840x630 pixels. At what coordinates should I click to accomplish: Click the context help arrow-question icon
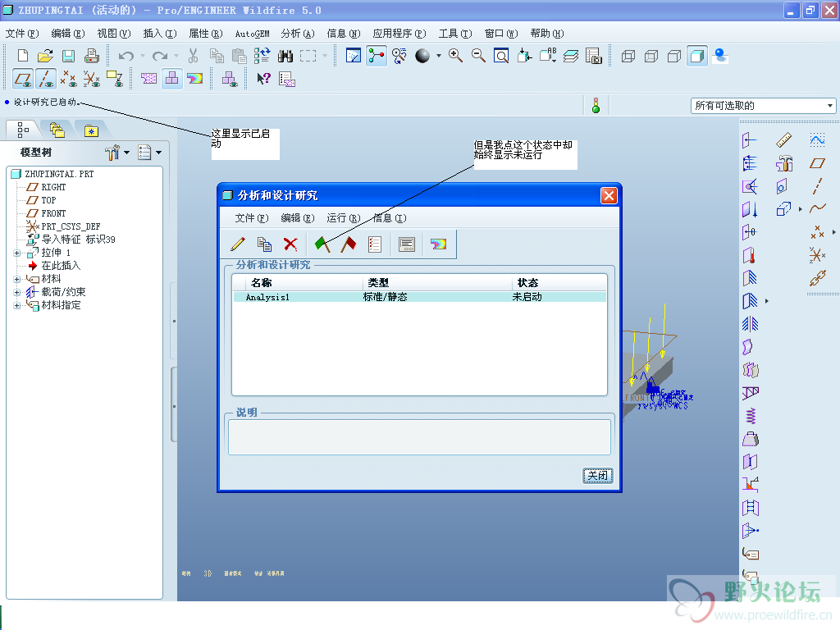[263, 80]
